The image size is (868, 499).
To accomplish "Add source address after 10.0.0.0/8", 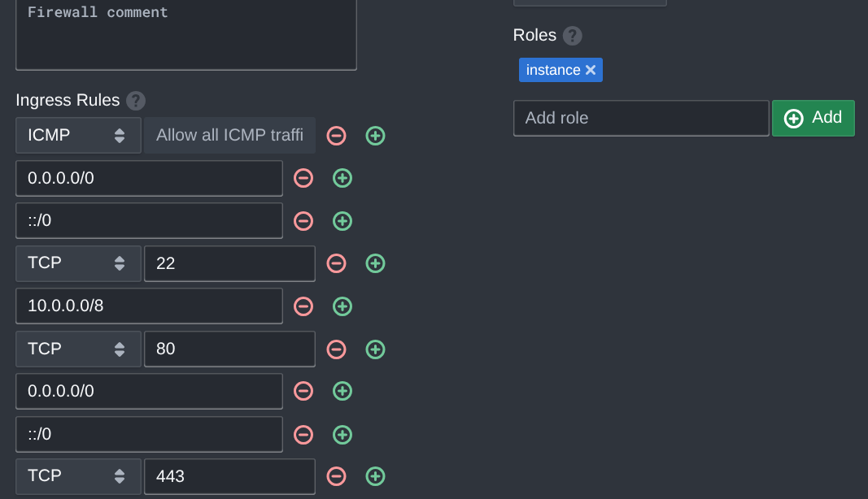I will coord(342,306).
